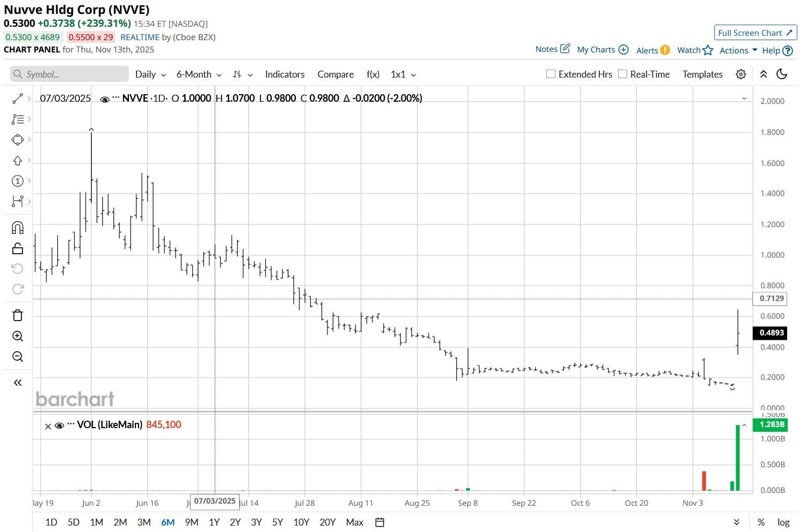
Task: Toggle log scale button
Action: (783, 522)
